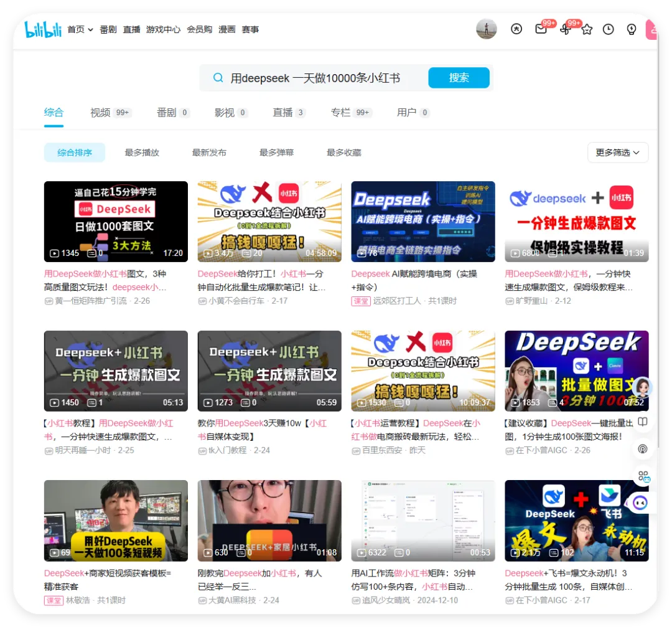Open the 直播 item in top navigation
Image resolution: width=672 pixels, height=627 pixels.
131,29
